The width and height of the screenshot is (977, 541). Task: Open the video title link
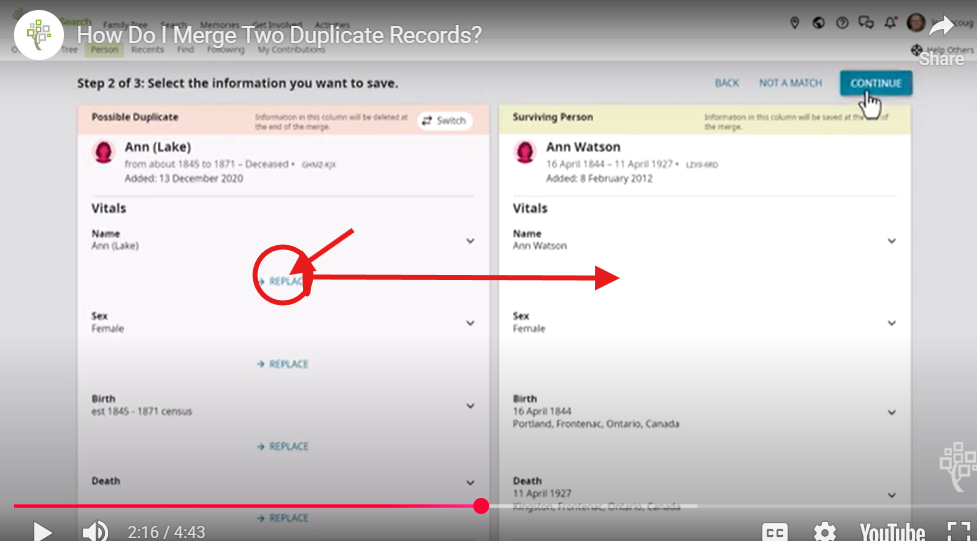click(279, 35)
